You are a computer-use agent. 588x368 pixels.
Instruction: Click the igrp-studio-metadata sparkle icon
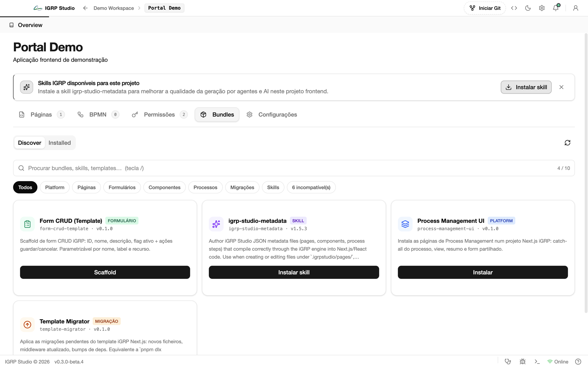(216, 224)
